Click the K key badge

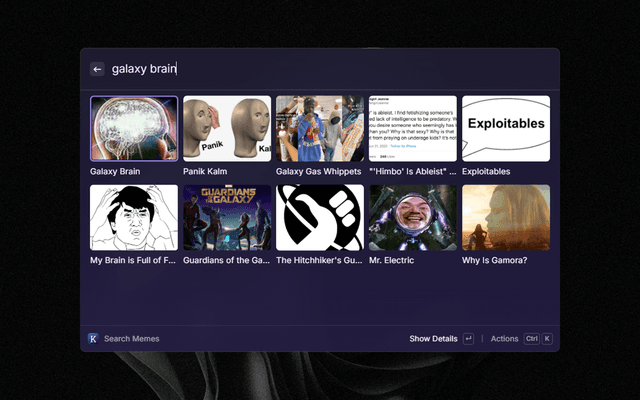pos(547,338)
